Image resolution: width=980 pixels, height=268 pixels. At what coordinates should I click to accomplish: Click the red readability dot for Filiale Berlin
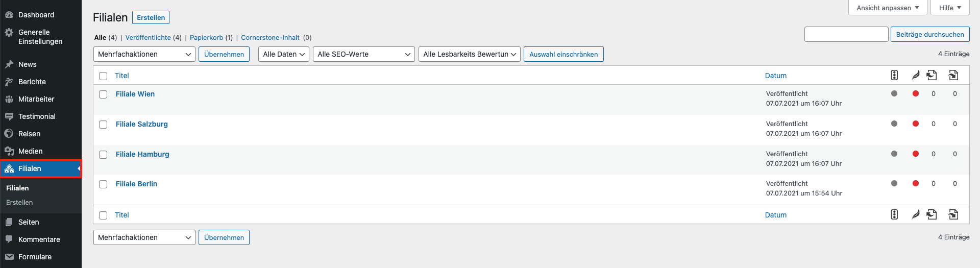tap(916, 183)
